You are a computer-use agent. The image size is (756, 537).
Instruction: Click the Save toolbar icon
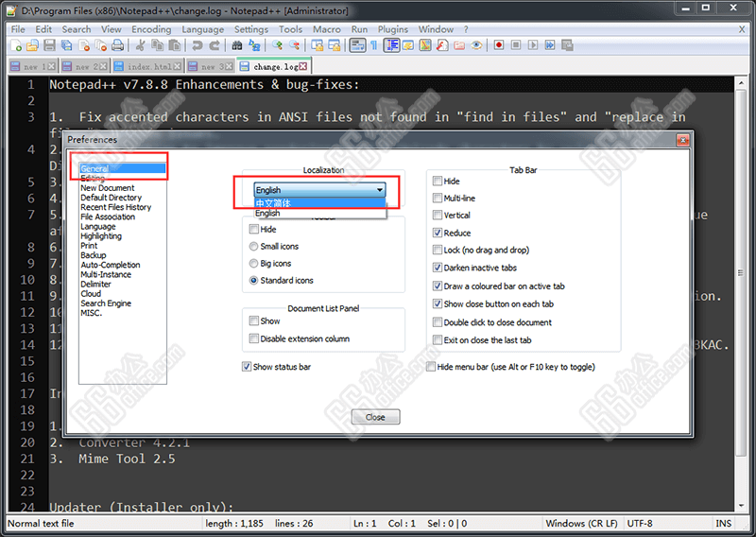[49, 45]
